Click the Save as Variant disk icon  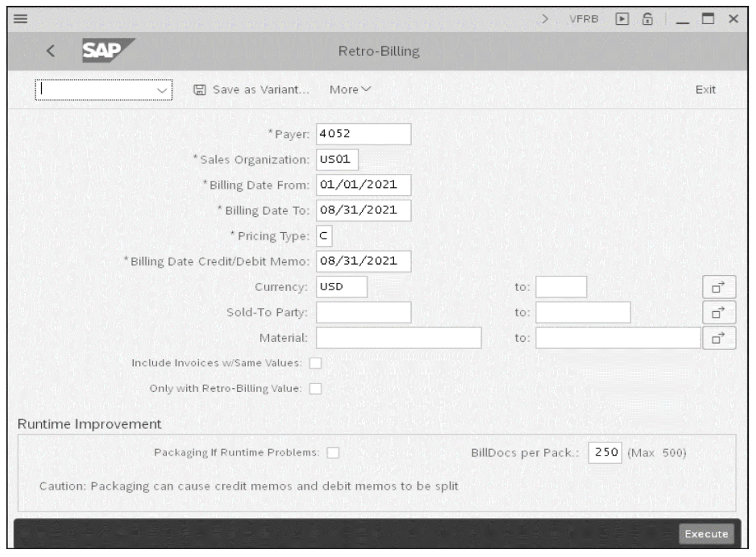[201, 89]
